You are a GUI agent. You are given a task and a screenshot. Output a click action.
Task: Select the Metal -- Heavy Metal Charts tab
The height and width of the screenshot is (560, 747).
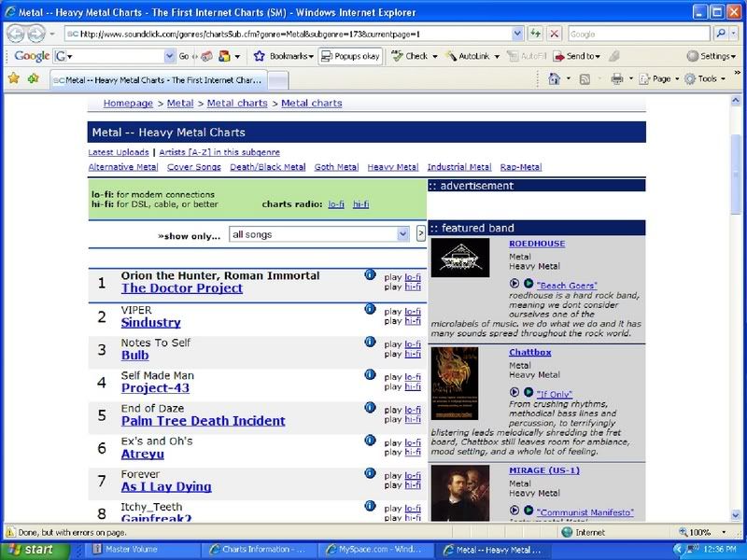coord(158,80)
